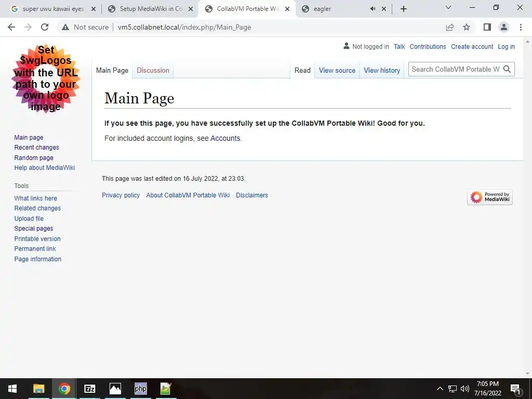Open Chrome three-dot menu
Image resolution: width=532 pixels, height=399 pixels.
point(521,27)
